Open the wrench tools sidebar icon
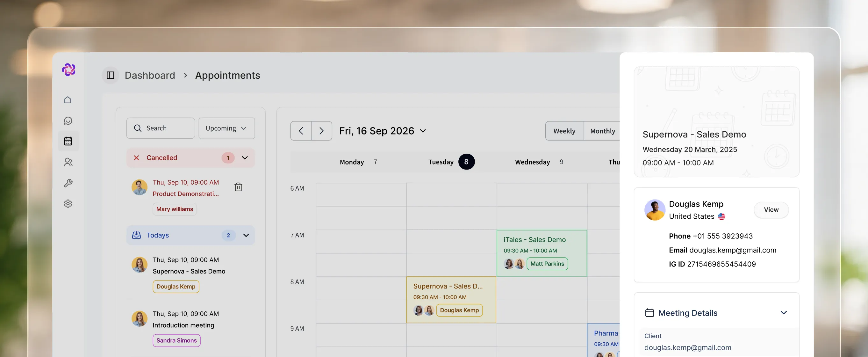 [x=68, y=183]
